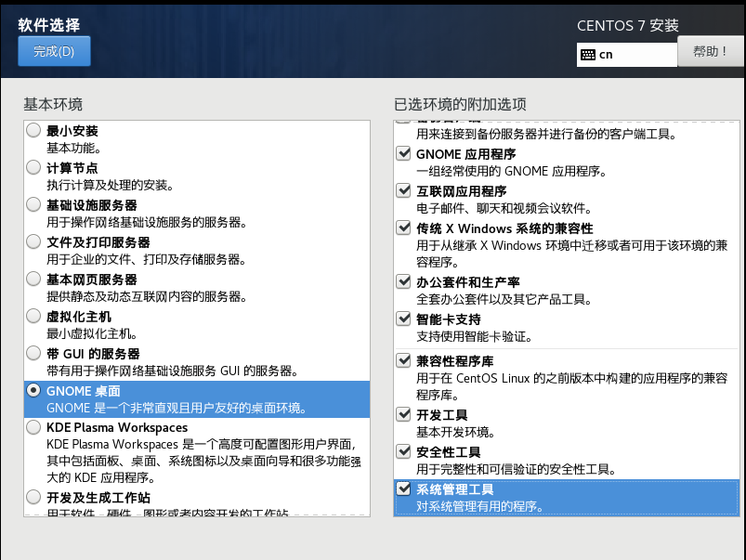Select the 计算节点 radio button

click(33, 167)
